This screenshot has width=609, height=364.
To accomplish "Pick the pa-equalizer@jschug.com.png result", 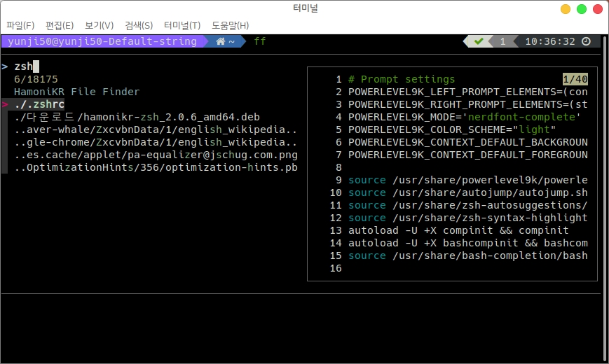I will [156, 155].
